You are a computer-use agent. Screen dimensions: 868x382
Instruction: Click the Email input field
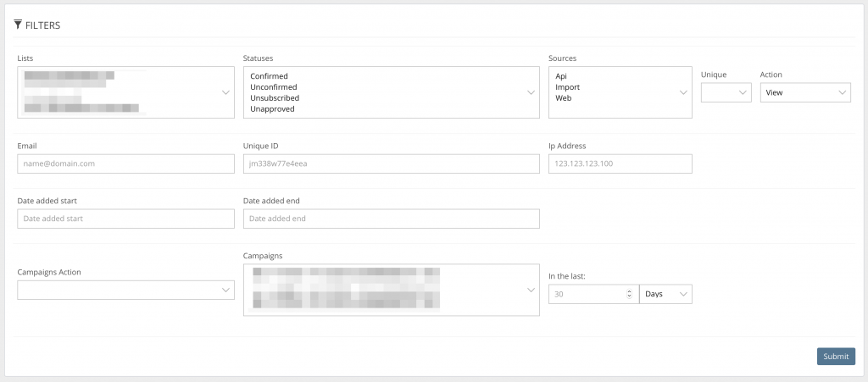(x=125, y=163)
